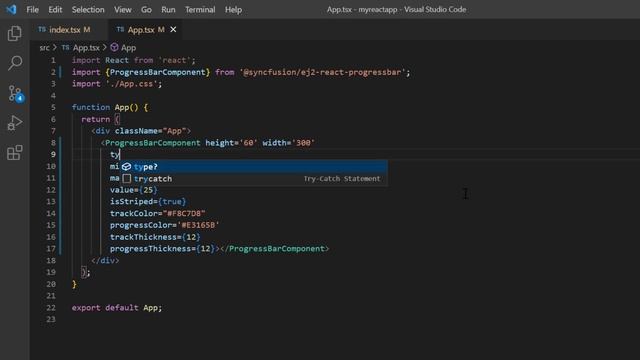Open the Go menu
Image resolution: width=640 pixels, height=360 pixels.
(x=146, y=9)
